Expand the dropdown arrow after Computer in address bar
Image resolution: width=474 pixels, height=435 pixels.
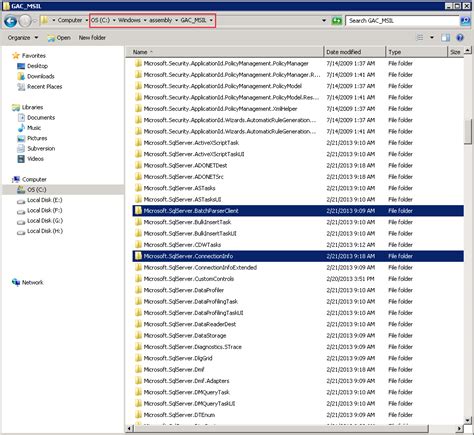86,21
